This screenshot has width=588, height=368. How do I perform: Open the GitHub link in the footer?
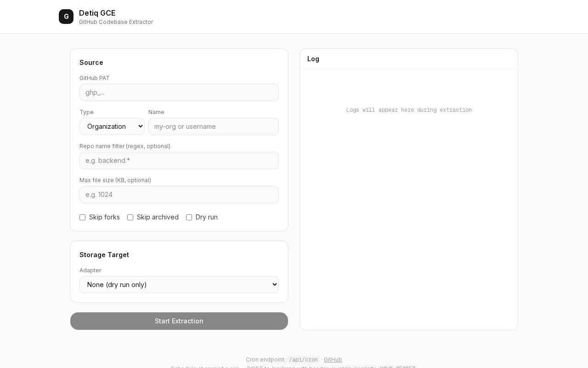[333, 360]
